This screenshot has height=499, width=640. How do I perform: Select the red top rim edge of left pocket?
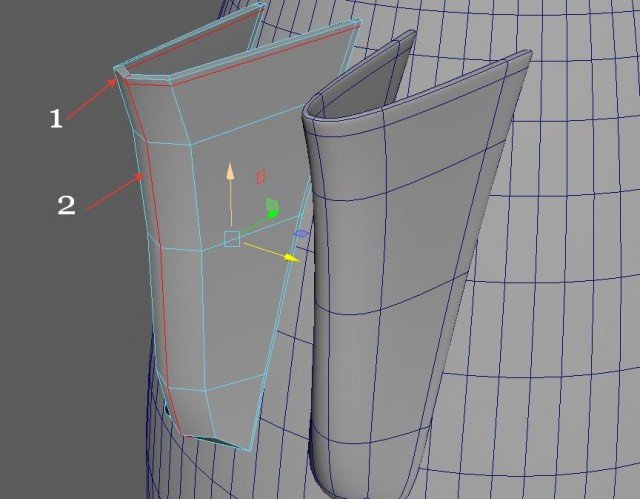(x=240, y=48)
